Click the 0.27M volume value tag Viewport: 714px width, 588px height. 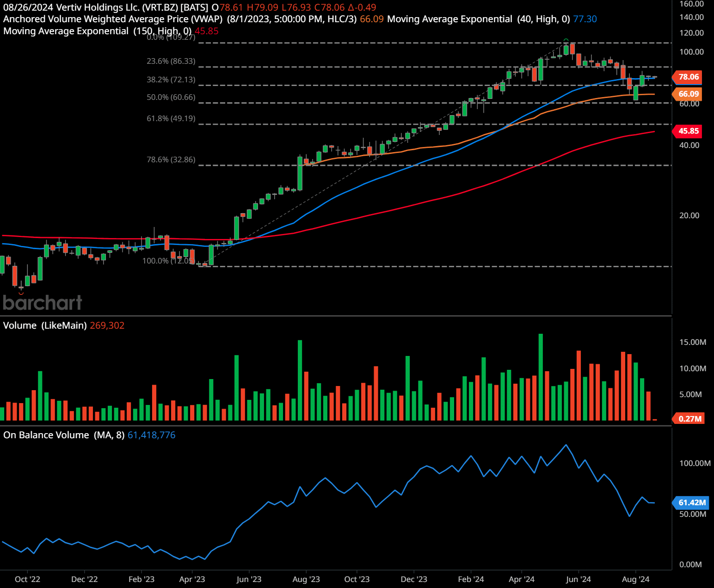689,419
